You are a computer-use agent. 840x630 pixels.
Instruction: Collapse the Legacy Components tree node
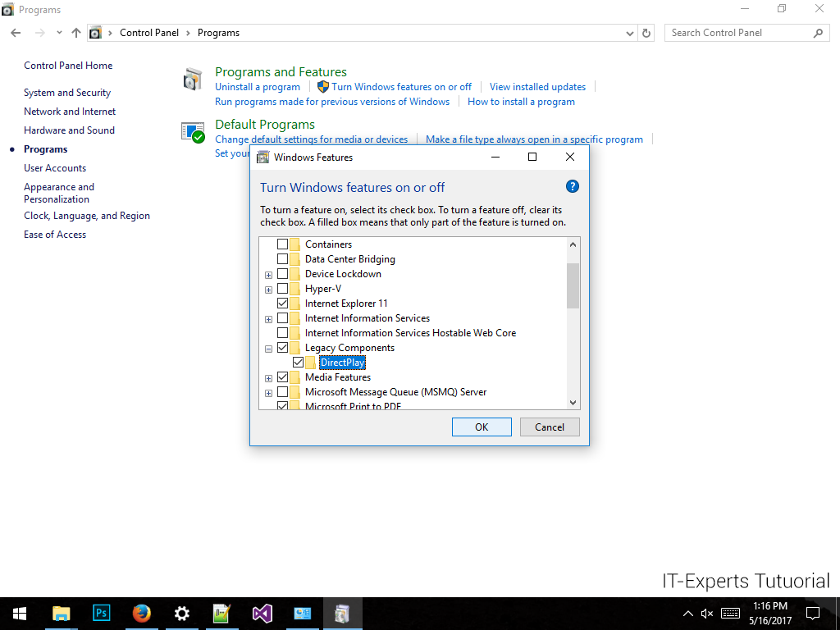pos(268,349)
